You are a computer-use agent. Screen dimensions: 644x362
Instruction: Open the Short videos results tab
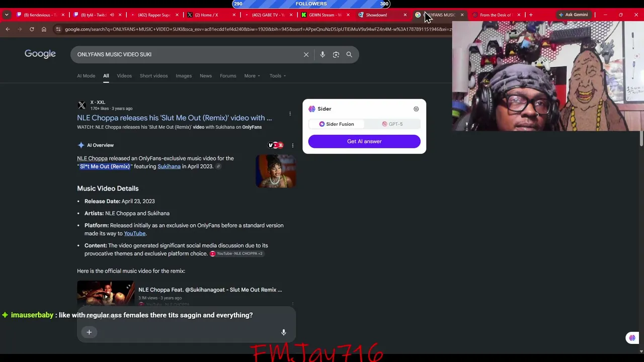pos(153,76)
